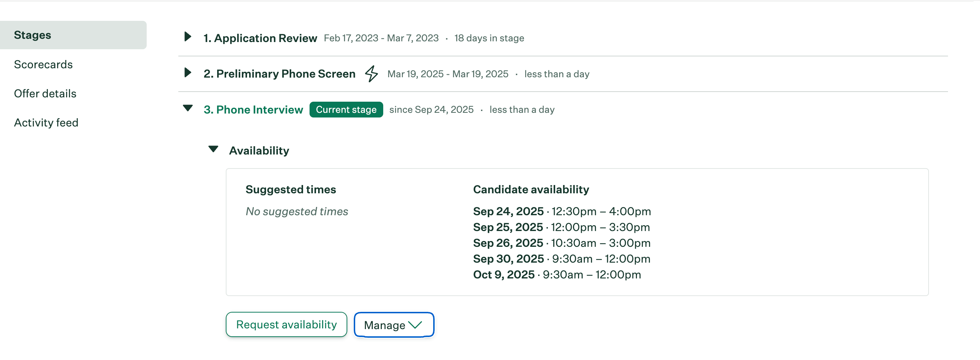Click the No suggested times text
This screenshot has height=360, width=980.
coord(297,211)
